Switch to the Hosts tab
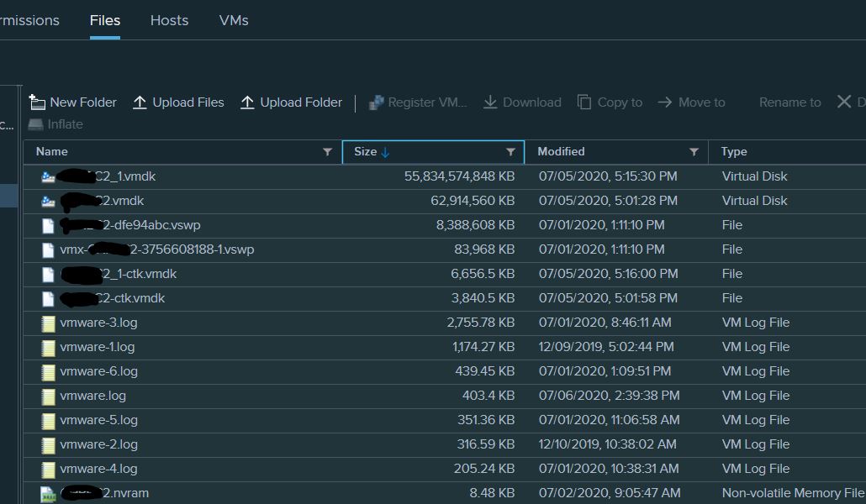 (x=169, y=20)
